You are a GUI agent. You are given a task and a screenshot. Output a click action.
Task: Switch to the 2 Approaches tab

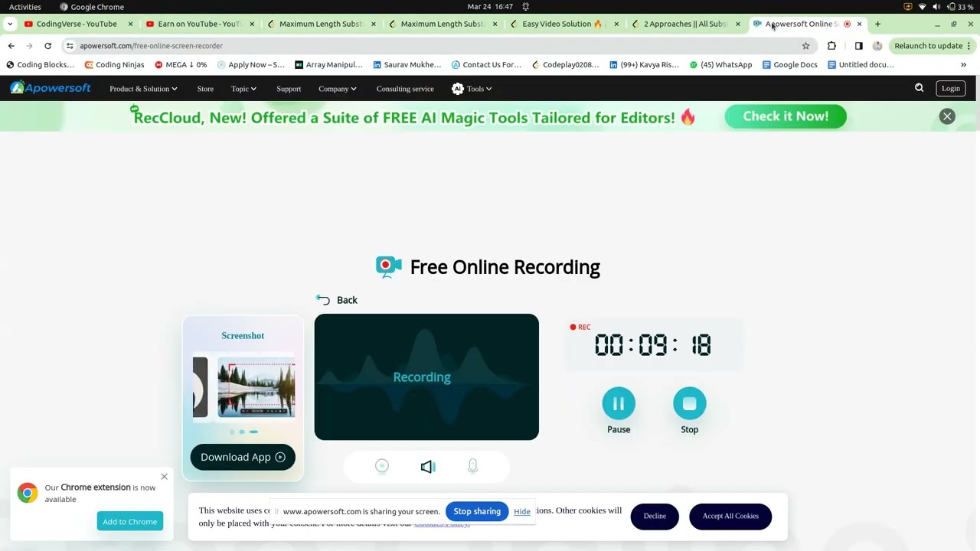coord(685,24)
